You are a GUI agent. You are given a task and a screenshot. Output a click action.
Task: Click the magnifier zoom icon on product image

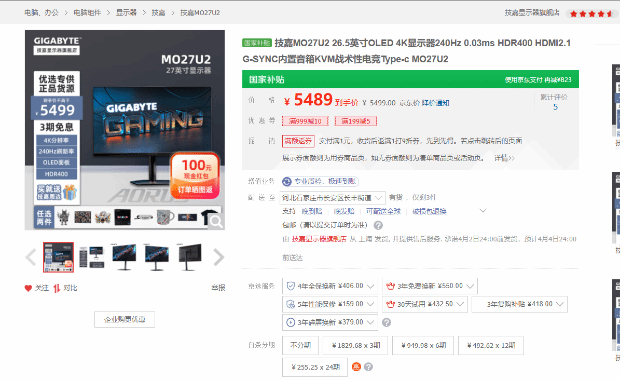coord(216,221)
